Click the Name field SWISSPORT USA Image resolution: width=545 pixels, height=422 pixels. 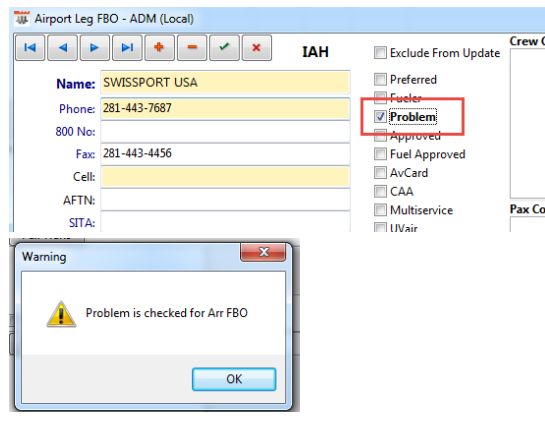225,82
